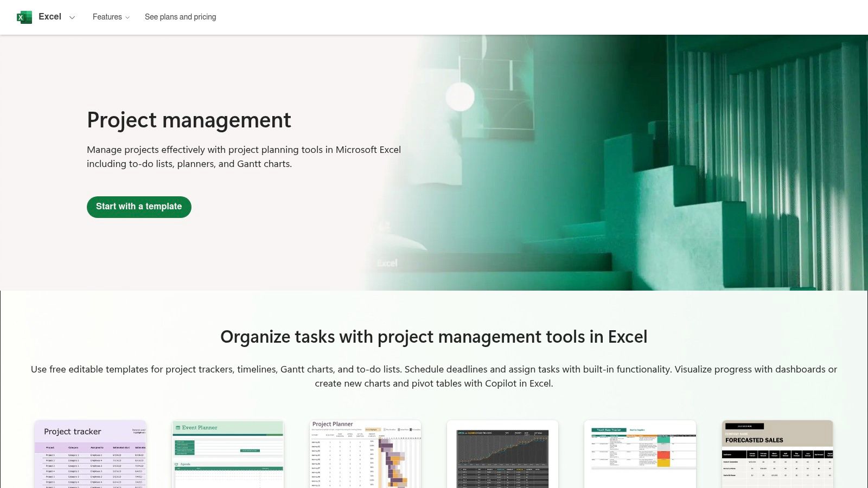Click the Project management heading
The width and height of the screenshot is (868, 488).
[189, 120]
